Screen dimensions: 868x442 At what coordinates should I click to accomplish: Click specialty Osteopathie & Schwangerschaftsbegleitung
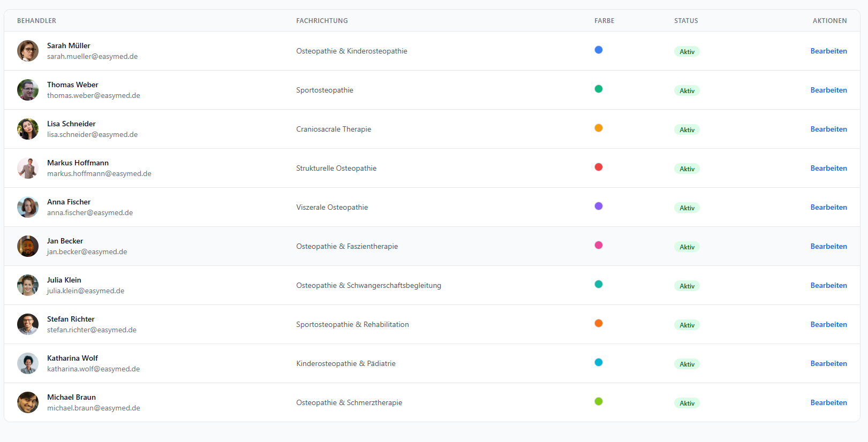pyautogui.click(x=369, y=285)
